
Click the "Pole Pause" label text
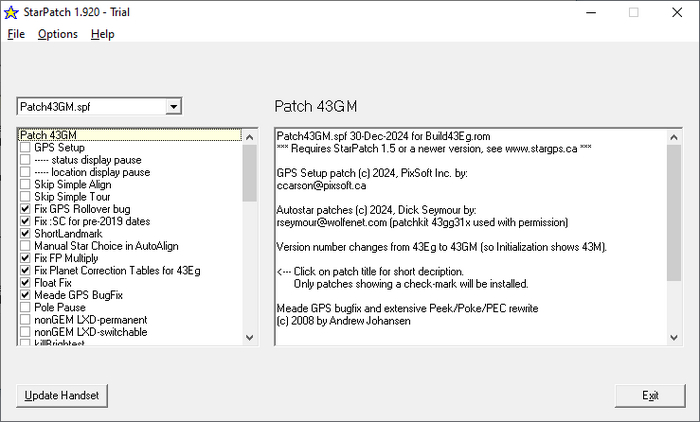coord(60,307)
